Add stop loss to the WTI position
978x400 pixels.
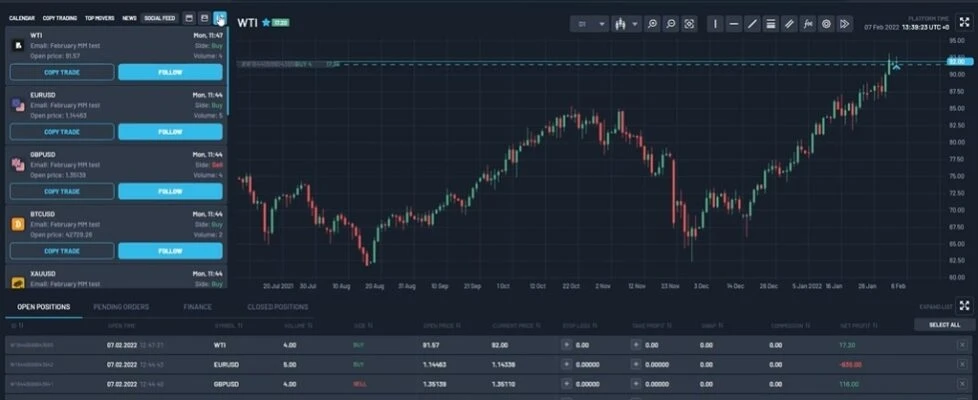(x=566, y=344)
